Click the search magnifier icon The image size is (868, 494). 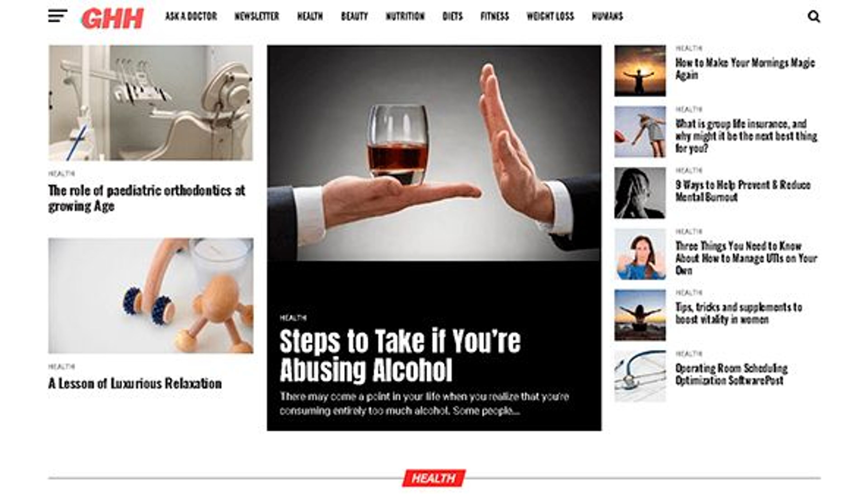[x=814, y=16]
